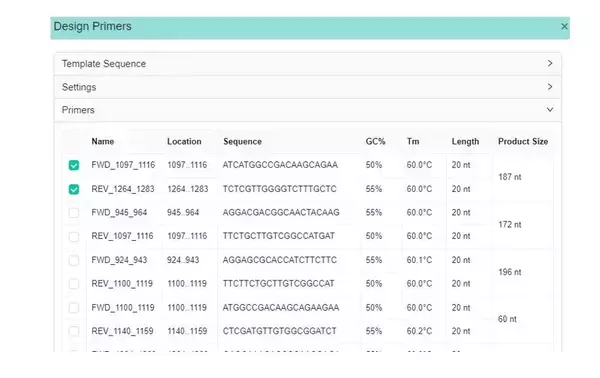The image size is (600, 378).
Task: Click sequence CTCGATGTTGTGGCGGATCT
Action: point(280,331)
